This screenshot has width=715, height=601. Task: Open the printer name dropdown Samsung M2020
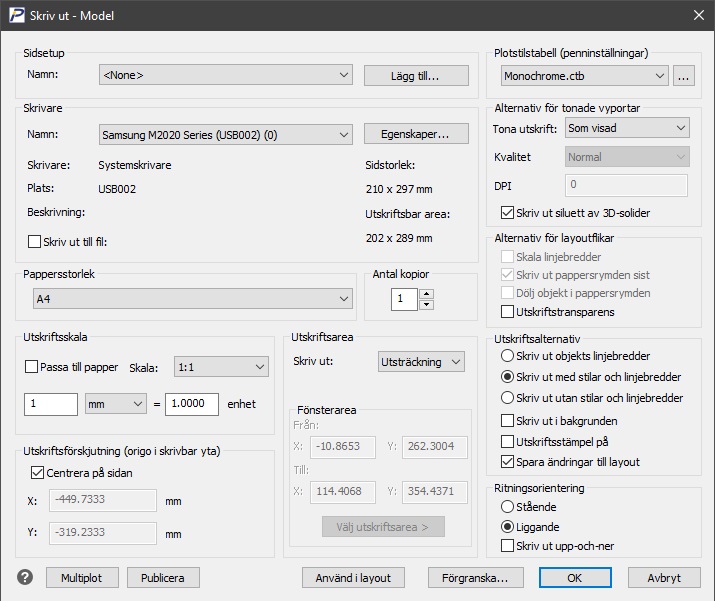click(226, 135)
